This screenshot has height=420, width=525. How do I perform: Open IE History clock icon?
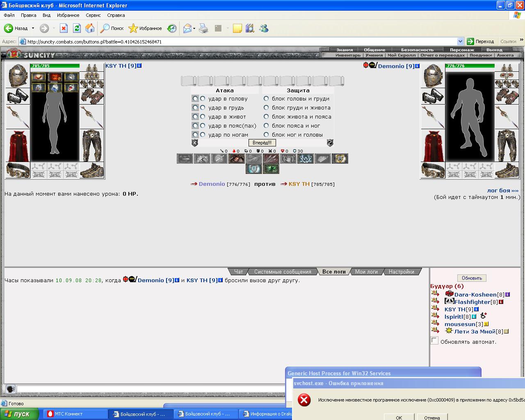[x=172, y=28]
